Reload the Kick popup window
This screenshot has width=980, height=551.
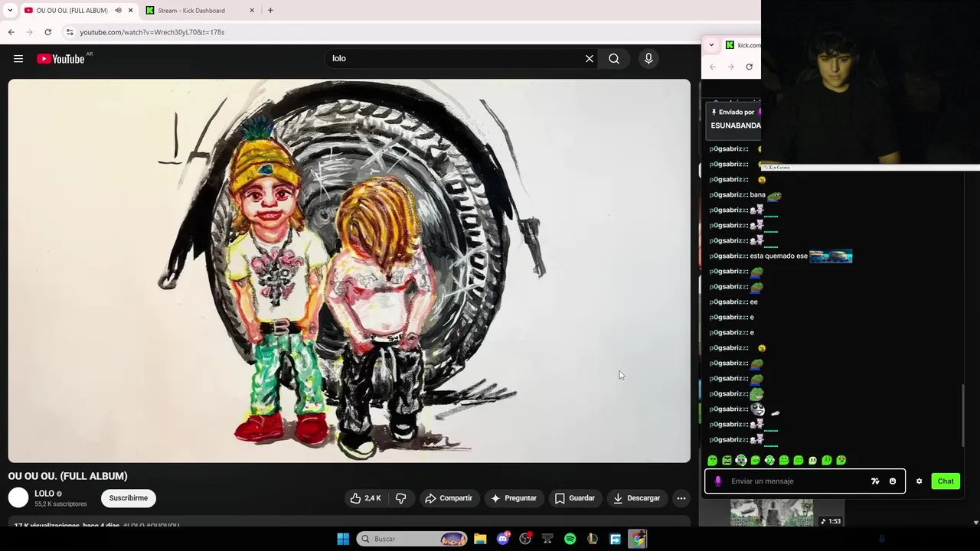749,67
